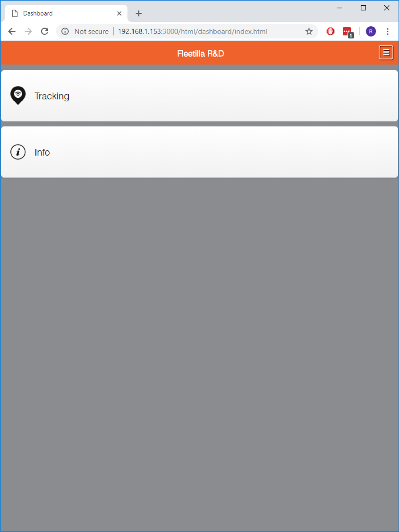
Task: Open a new browser tab
Action: click(138, 14)
